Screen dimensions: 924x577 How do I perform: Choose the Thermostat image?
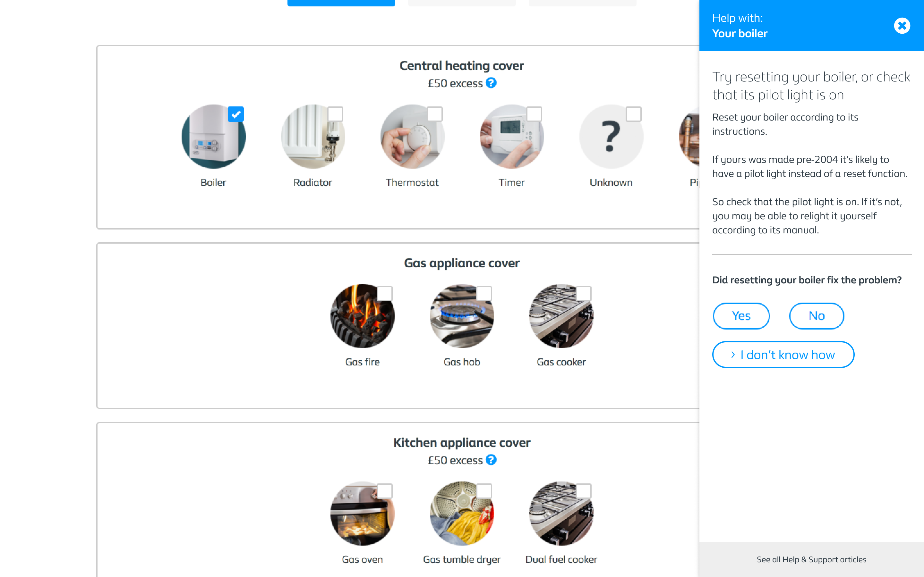click(412, 136)
